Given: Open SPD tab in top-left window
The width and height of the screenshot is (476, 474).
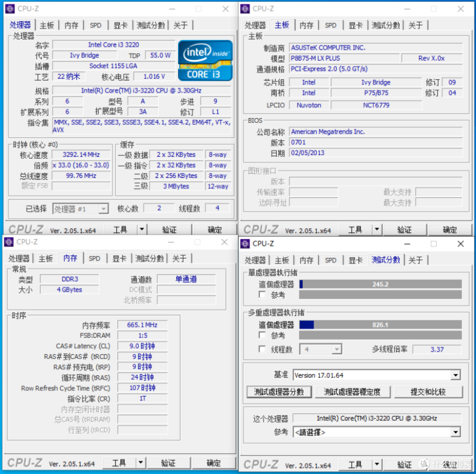Looking at the screenshot, I should [x=96, y=25].
